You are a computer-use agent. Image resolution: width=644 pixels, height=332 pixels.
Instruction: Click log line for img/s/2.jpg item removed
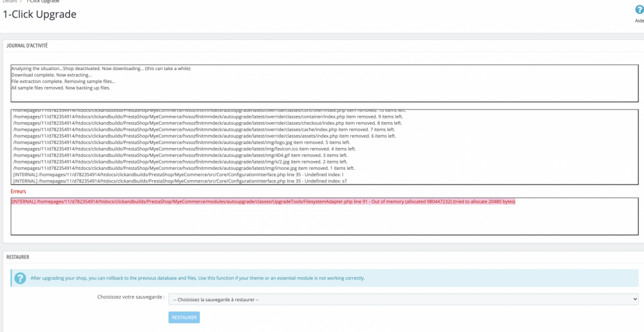(x=180, y=161)
